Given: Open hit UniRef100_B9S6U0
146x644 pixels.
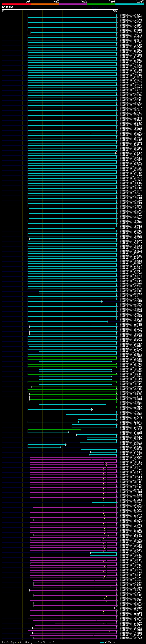Looking at the screenshot, I should (131, 75).
